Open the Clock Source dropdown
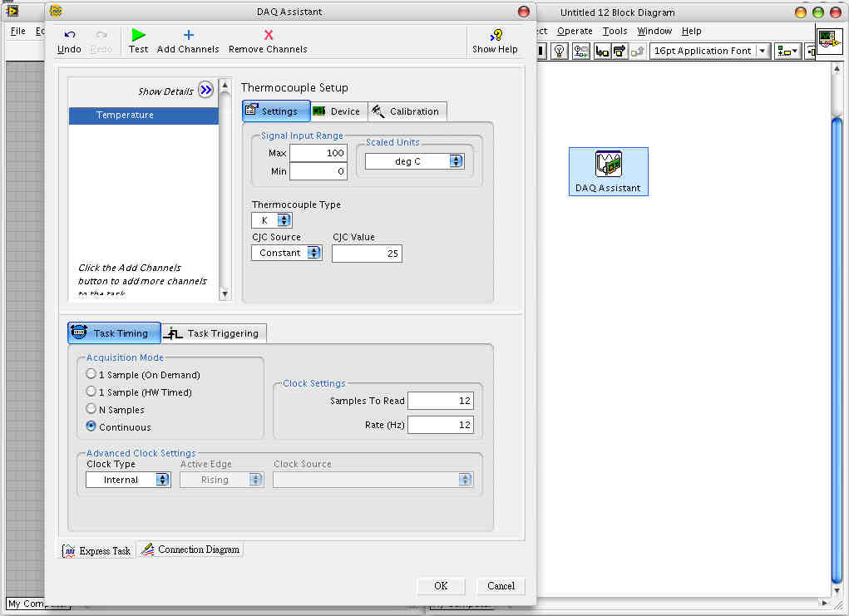849x616 pixels. [x=373, y=480]
